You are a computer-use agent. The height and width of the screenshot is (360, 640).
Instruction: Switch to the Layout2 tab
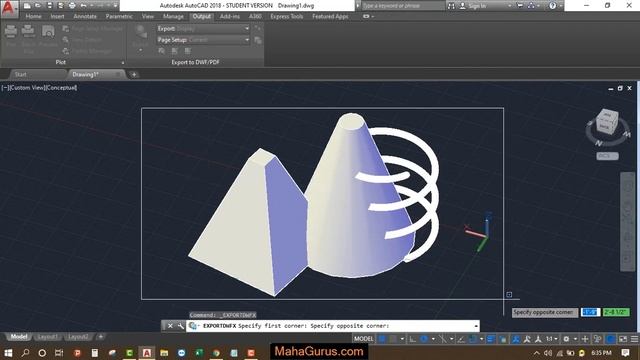[x=78, y=337]
